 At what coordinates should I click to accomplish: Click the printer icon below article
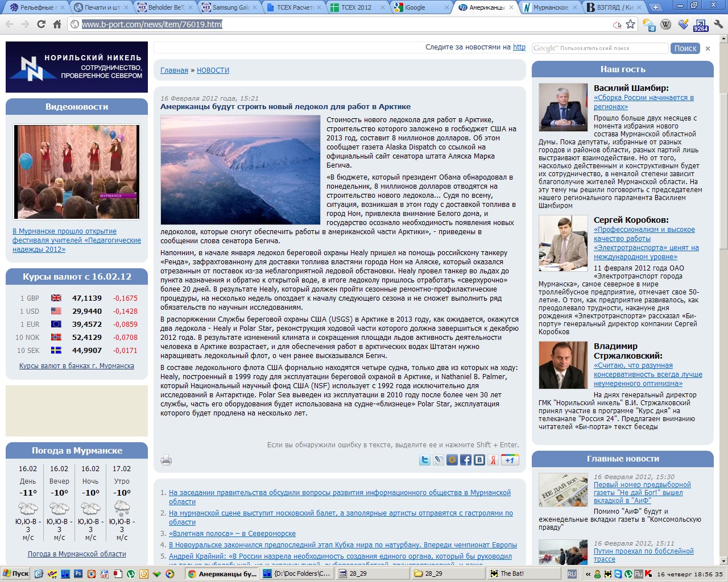point(166,460)
